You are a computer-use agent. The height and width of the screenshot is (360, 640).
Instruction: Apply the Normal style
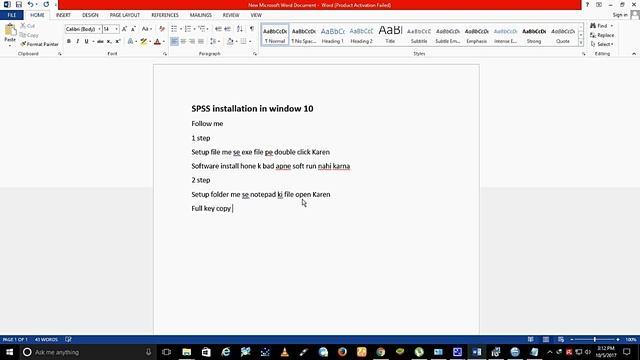pos(275,35)
